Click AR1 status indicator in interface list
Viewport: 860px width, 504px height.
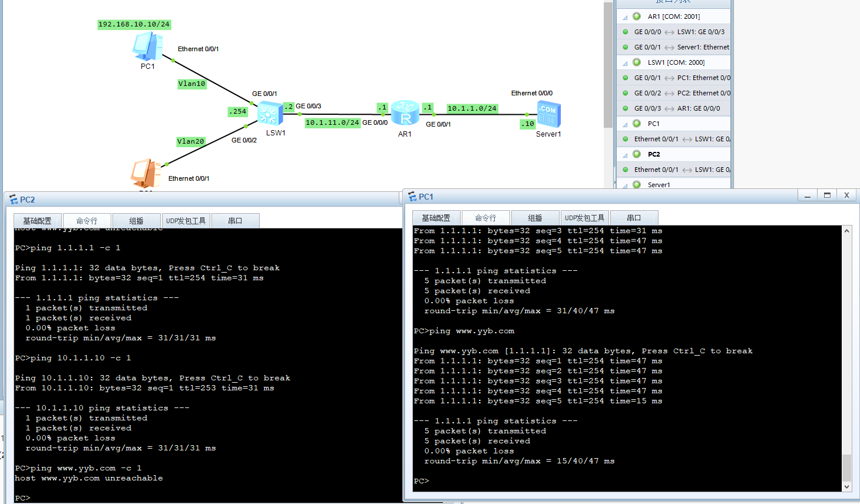(637, 16)
